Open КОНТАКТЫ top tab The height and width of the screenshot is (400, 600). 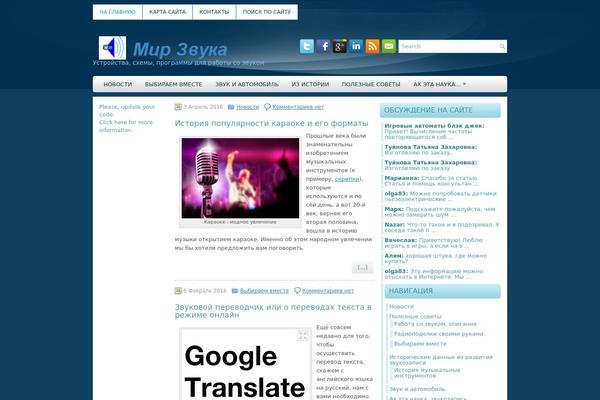pos(214,12)
